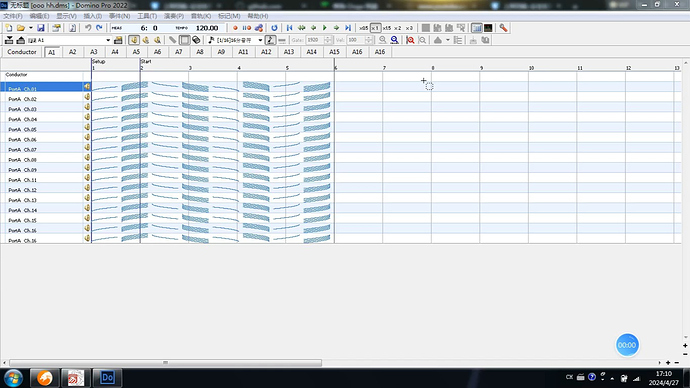
Task: Open the first menu 文件(F)
Action: 13,16
